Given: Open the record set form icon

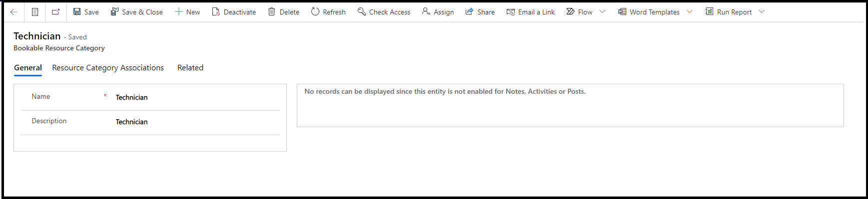Looking at the screenshot, I should 35,12.
